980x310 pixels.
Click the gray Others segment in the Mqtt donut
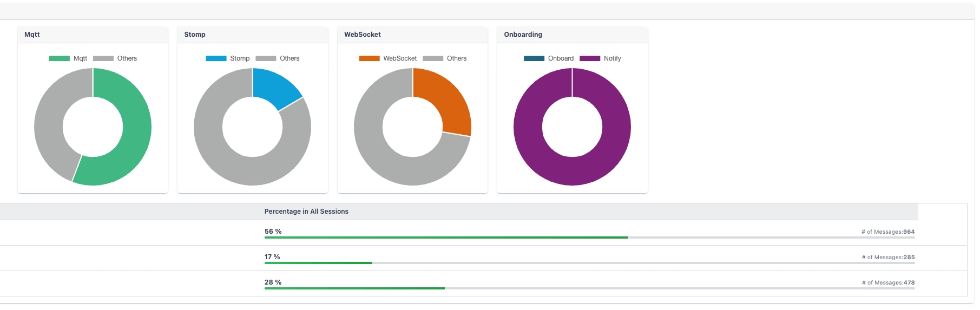tap(51, 119)
